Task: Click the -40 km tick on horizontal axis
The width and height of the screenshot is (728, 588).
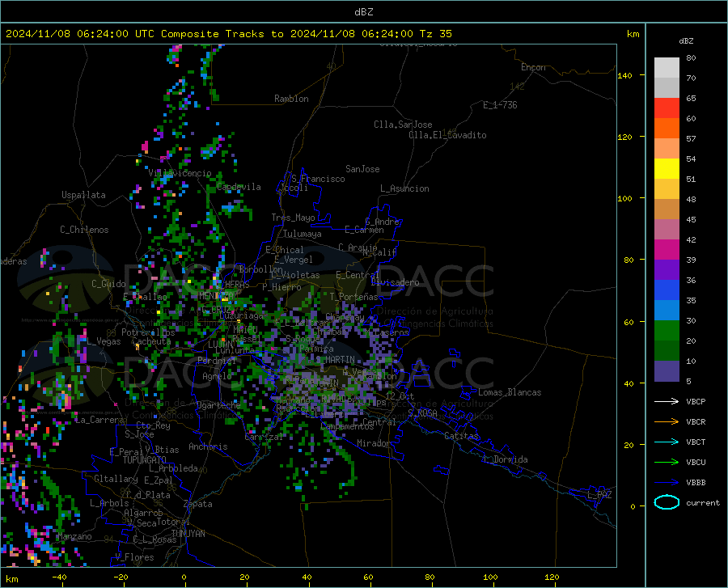Action: coord(59,577)
